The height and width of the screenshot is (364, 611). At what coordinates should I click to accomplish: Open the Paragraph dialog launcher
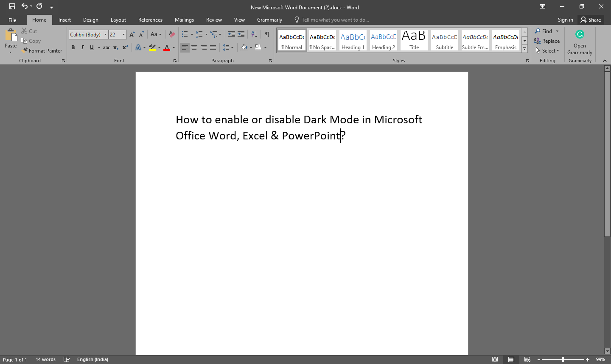tap(270, 61)
